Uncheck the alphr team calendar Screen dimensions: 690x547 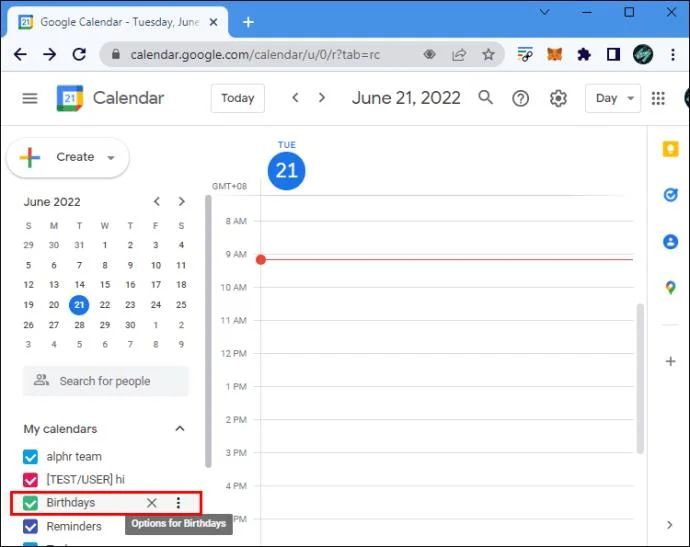30,457
